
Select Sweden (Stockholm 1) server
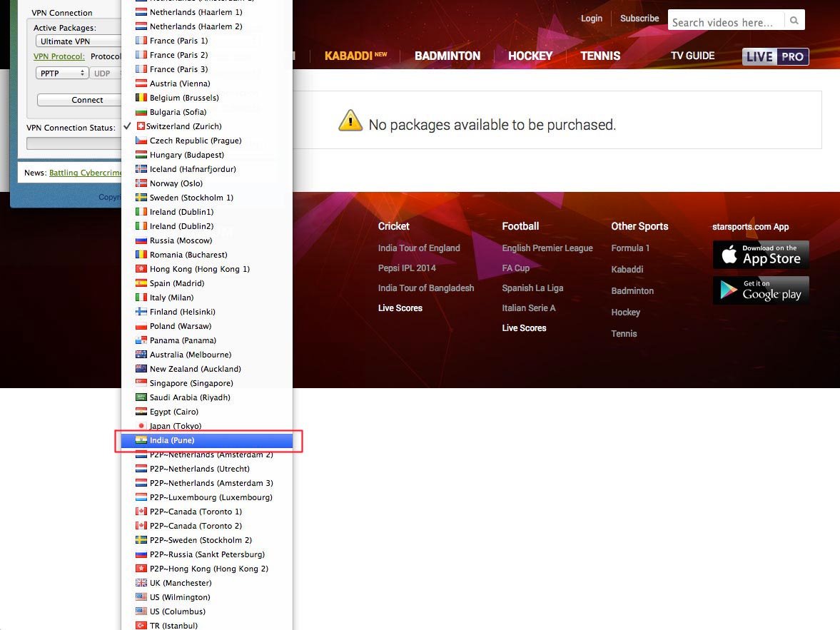(x=207, y=198)
